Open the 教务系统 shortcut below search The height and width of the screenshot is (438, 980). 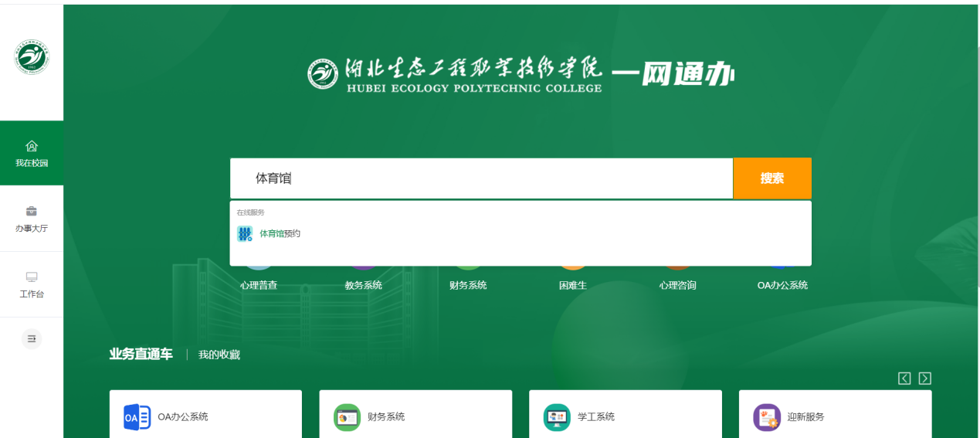(x=364, y=285)
